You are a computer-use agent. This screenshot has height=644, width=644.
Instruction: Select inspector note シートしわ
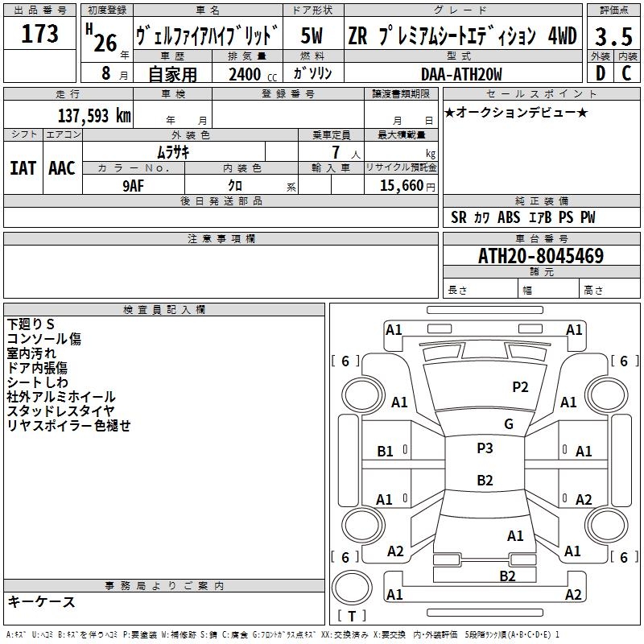coord(37,382)
